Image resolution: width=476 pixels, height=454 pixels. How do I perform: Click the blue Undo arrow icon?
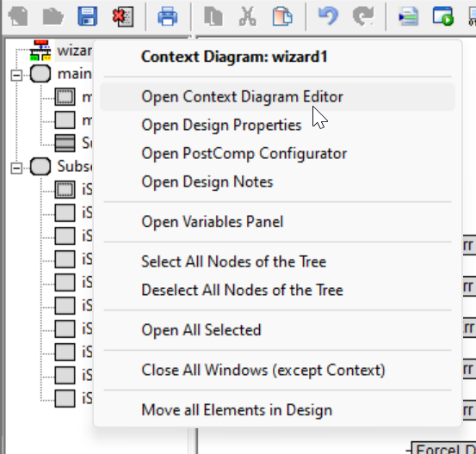329,16
